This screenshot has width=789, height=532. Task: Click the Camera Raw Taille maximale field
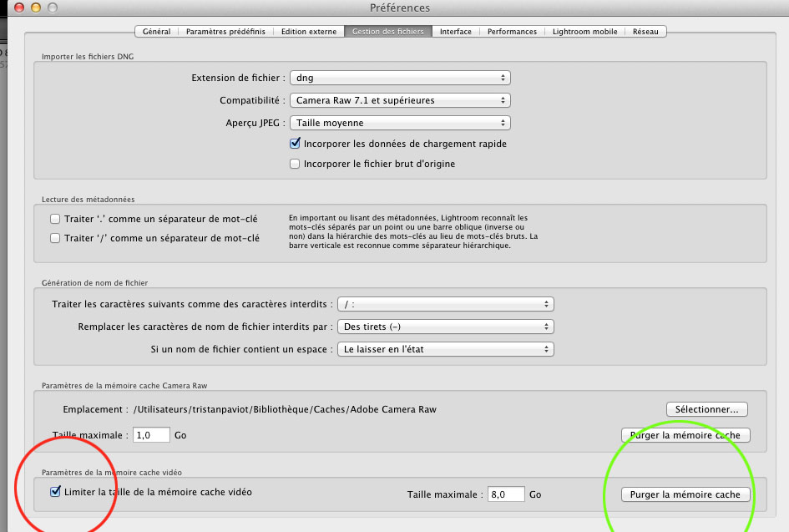(x=151, y=435)
